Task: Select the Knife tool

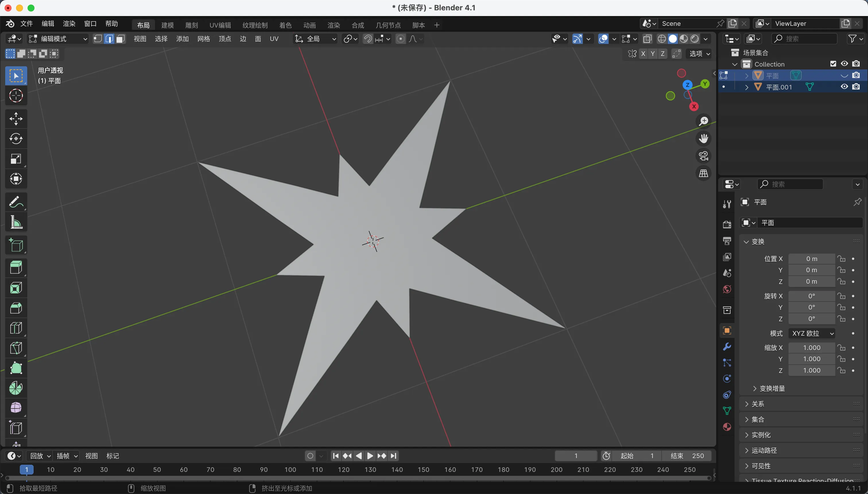Action: (15, 348)
